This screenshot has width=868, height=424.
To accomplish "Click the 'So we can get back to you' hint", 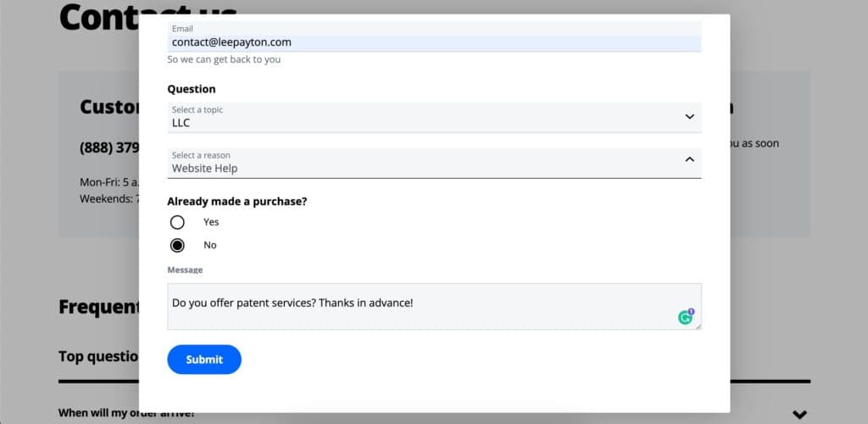I will pos(224,59).
